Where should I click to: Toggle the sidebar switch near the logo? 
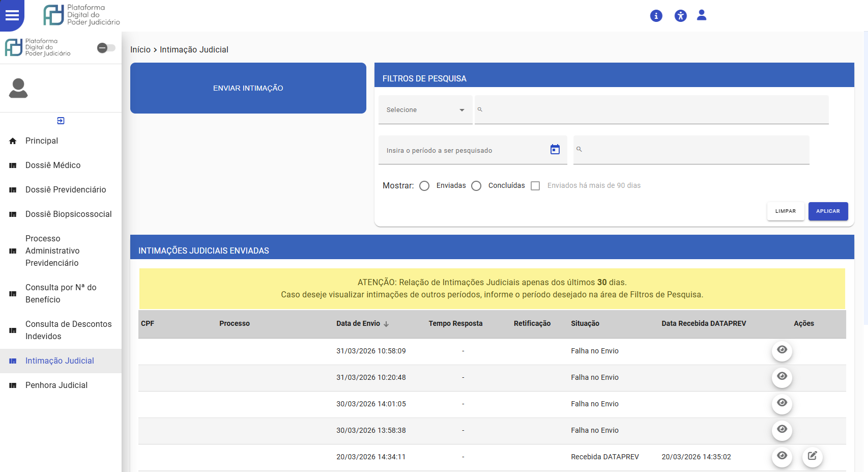pyautogui.click(x=106, y=48)
